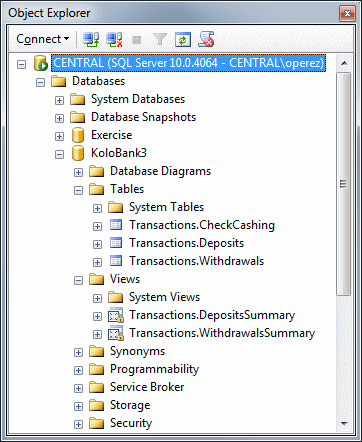Open the Connect dropdown menu
Image resolution: width=362 pixels, height=442 pixels.
click(43, 39)
